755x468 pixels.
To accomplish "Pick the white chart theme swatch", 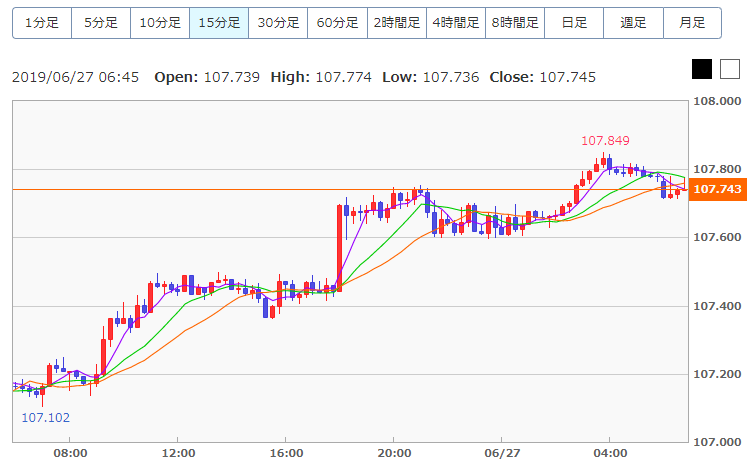I will tap(732, 69).
